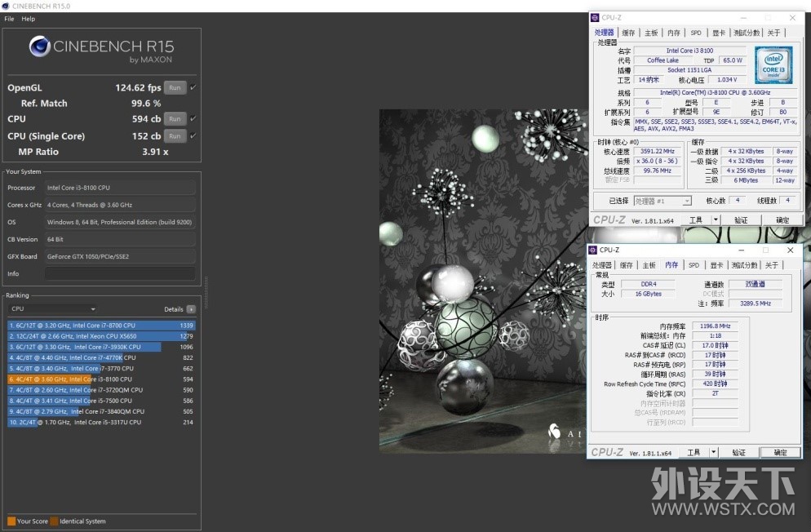
Task: Select 内存 tab in lower CPU-Z window
Action: tap(671, 264)
